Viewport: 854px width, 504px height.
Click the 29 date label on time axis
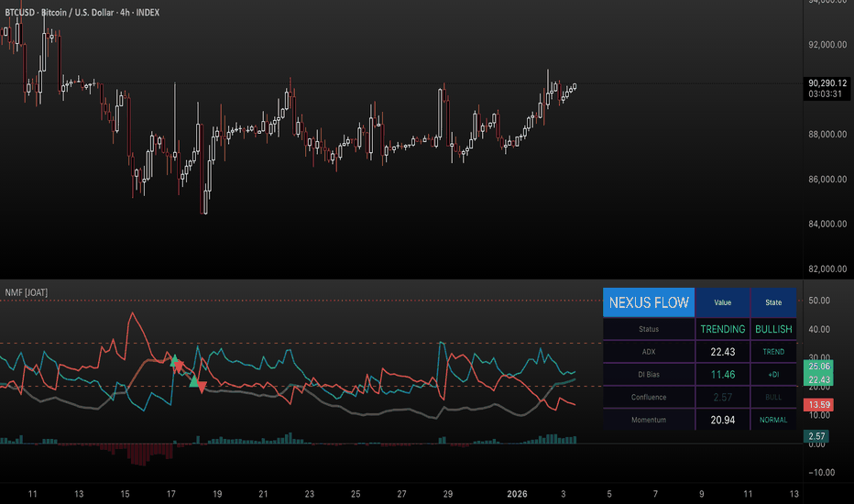click(x=448, y=494)
